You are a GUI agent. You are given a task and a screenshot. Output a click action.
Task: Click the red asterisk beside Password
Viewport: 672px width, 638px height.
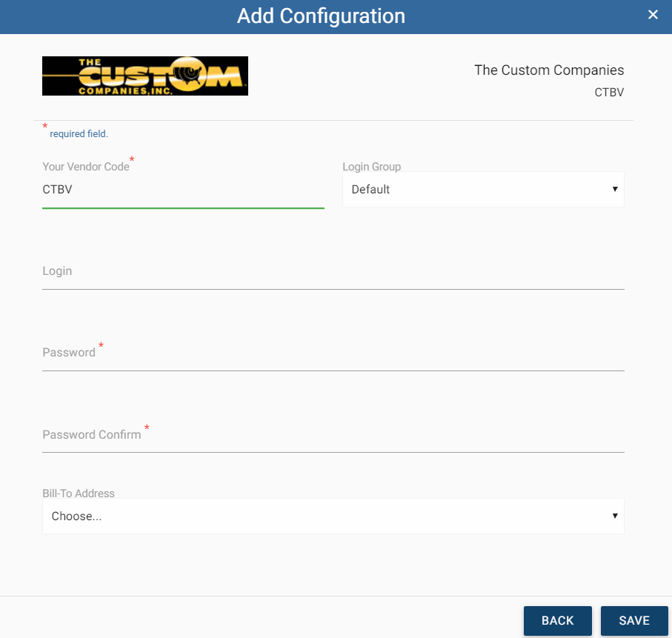point(101,345)
